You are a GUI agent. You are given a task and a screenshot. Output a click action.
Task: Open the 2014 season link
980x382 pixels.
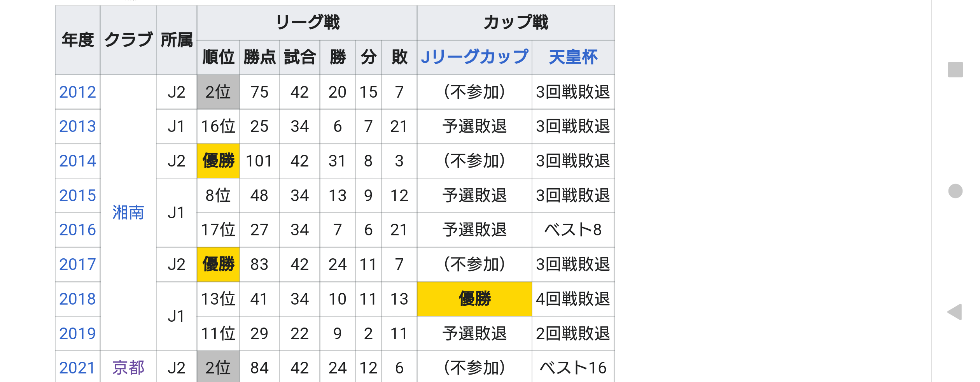77,161
